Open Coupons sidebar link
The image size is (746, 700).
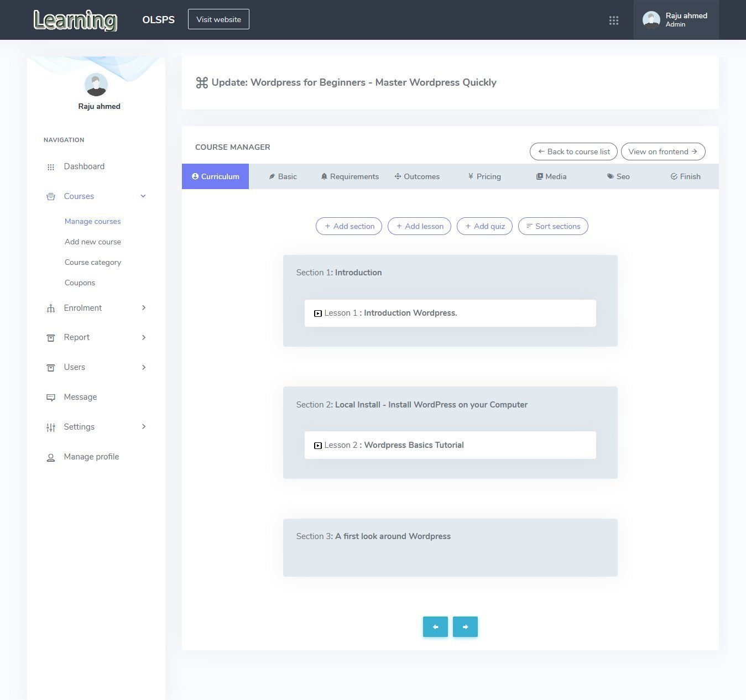point(80,283)
